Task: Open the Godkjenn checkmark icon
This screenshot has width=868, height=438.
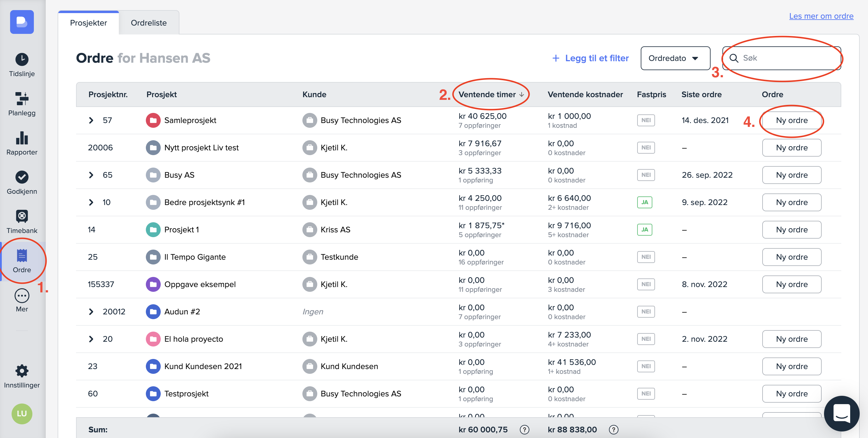Action: pyautogui.click(x=22, y=177)
